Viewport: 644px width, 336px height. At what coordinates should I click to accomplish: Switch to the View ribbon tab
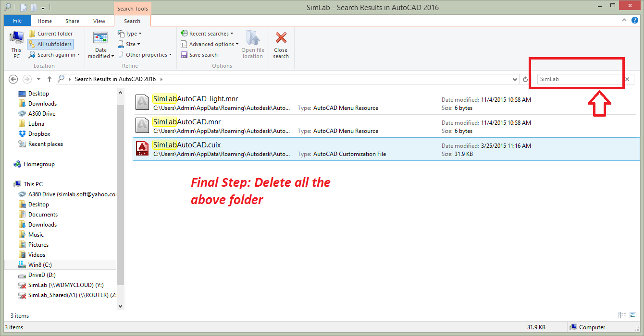99,21
